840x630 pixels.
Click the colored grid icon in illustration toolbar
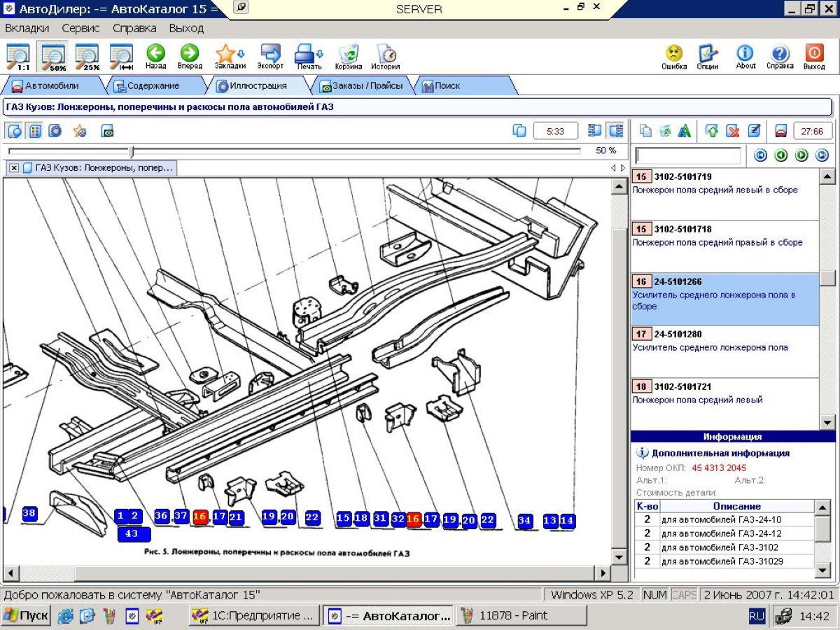(35, 131)
